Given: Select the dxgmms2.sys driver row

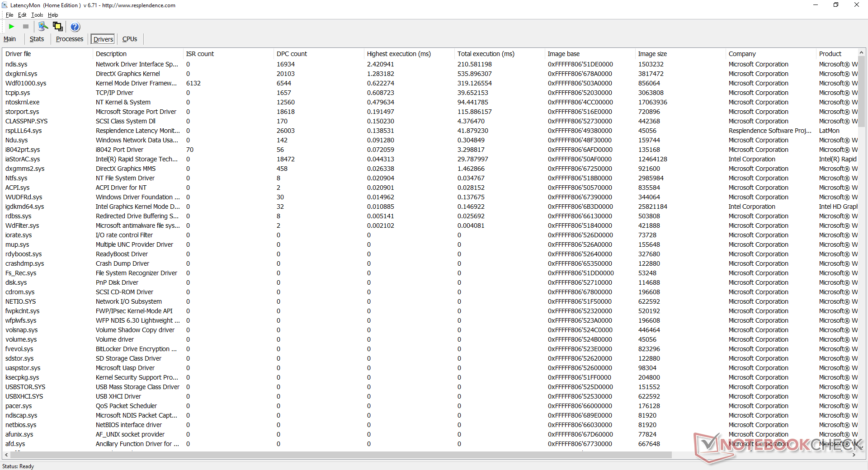Looking at the screenshot, I should (430, 169).
